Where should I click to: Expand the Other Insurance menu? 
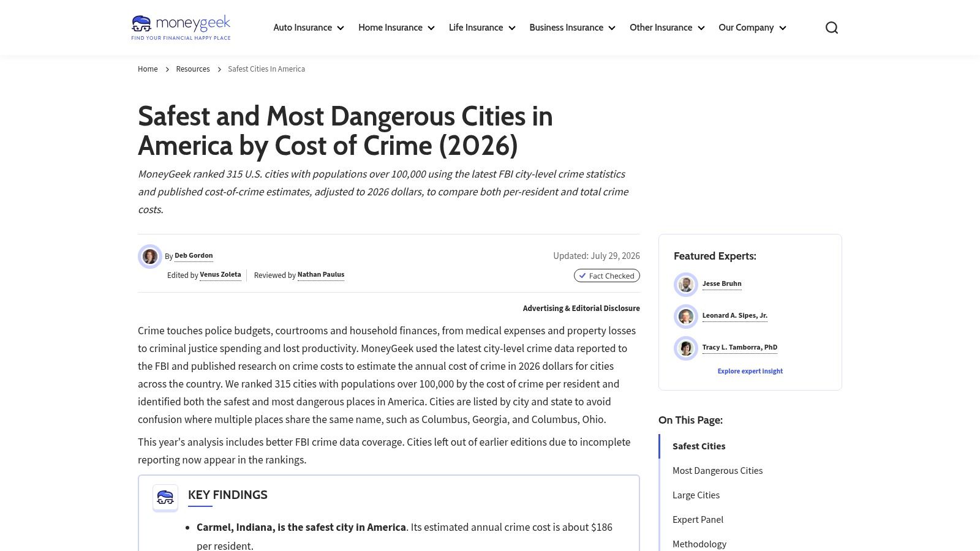point(667,28)
